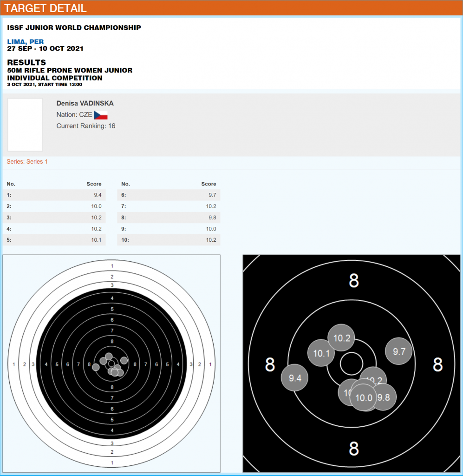Click the TARGET DETAIL header bar

click(x=231, y=8)
